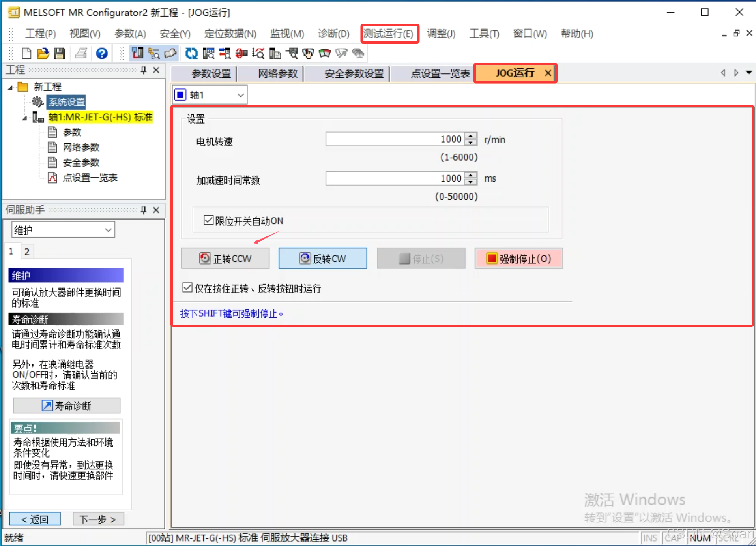Select 系统设置 in project tree
The width and height of the screenshot is (756, 546).
click(x=66, y=102)
